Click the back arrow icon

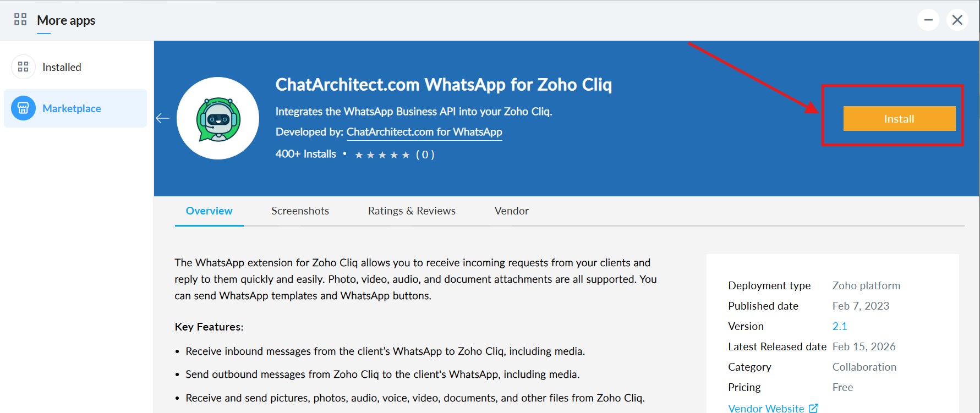(162, 118)
